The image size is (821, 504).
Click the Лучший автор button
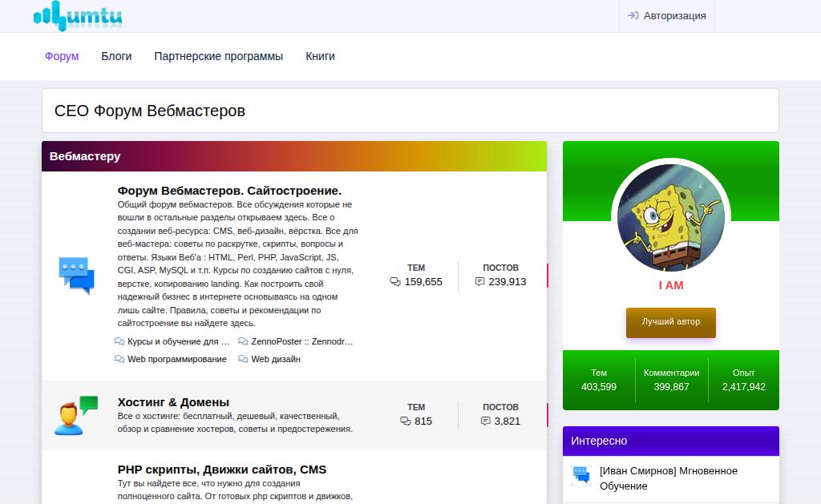(671, 322)
